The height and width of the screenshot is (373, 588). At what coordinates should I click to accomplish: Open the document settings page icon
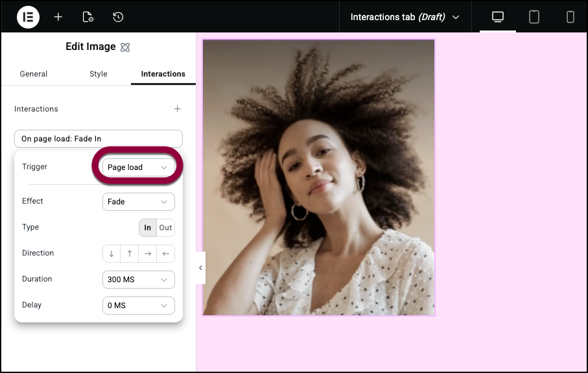(88, 17)
